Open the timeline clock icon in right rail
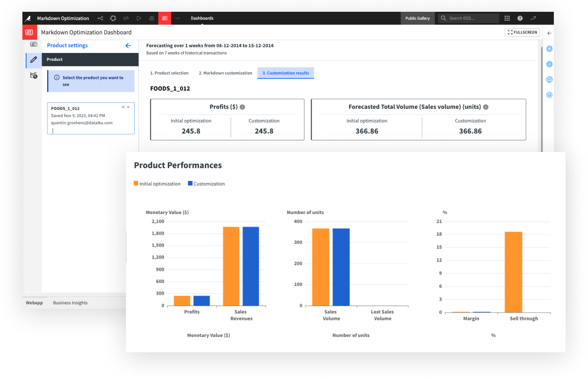 pyautogui.click(x=550, y=95)
